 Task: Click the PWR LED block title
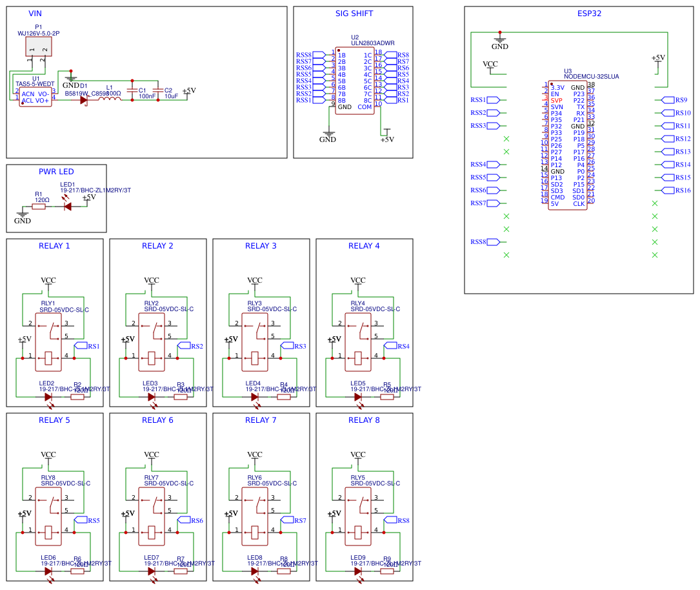56,172
